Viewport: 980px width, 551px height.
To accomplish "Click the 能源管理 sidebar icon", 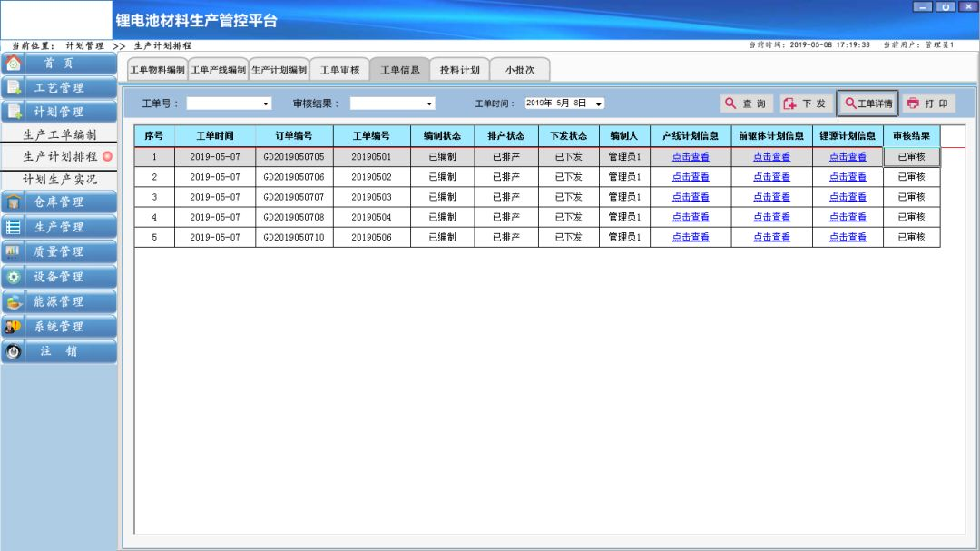I will click(13, 301).
